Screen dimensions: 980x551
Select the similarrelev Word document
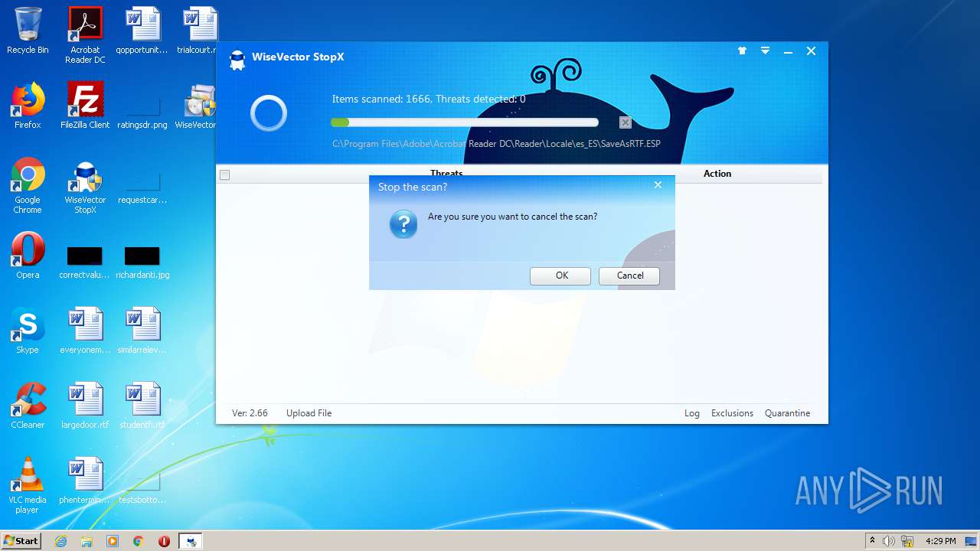[x=142, y=331]
